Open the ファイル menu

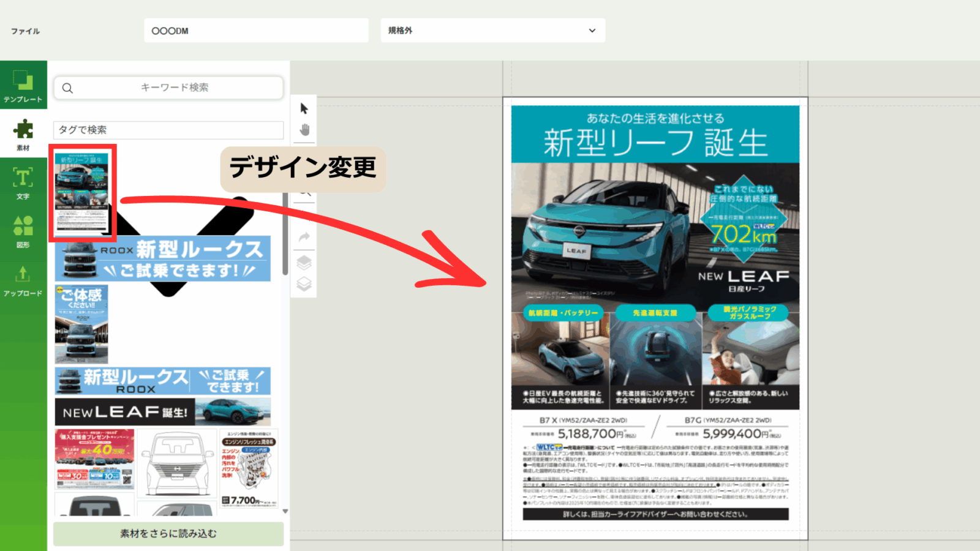(25, 31)
